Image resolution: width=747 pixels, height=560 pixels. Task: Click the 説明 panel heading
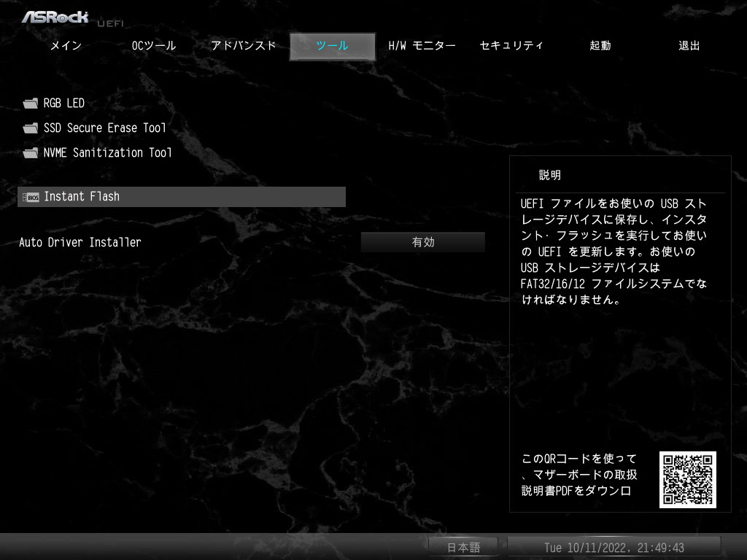coord(550,175)
